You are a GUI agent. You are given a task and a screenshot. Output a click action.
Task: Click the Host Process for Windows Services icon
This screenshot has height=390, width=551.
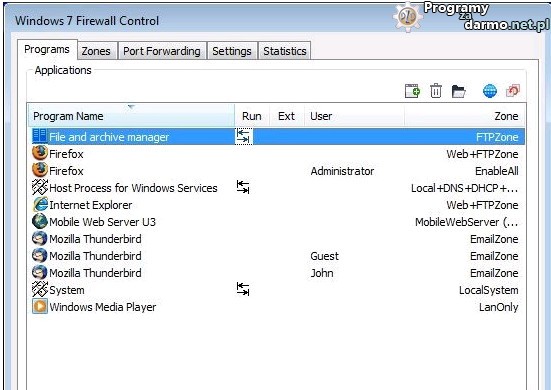pyautogui.click(x=39, y=187)
